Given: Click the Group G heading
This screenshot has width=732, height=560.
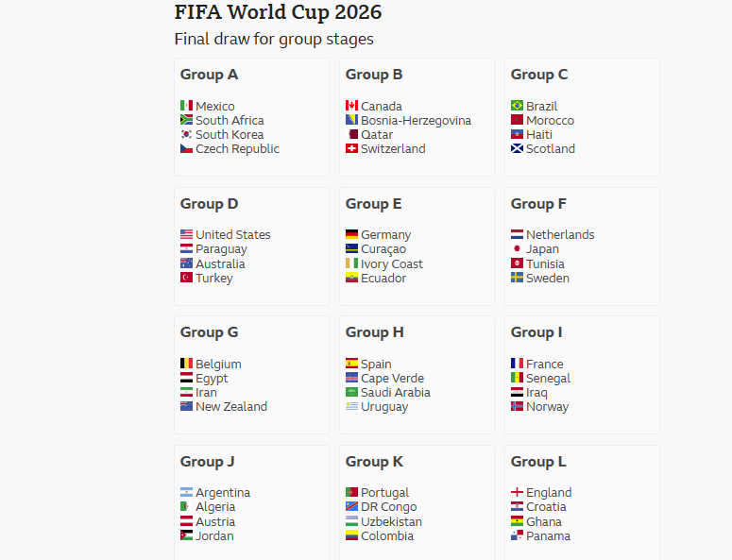Looking at the screenshot, I should [x=210, y=332].
